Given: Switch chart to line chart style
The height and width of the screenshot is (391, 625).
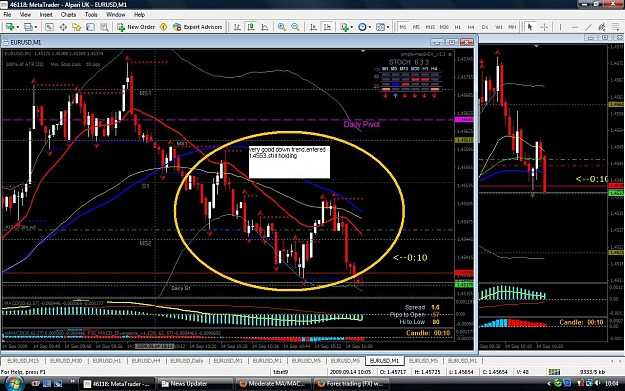Looking at the screenshot, I should [x=265, y=27].
